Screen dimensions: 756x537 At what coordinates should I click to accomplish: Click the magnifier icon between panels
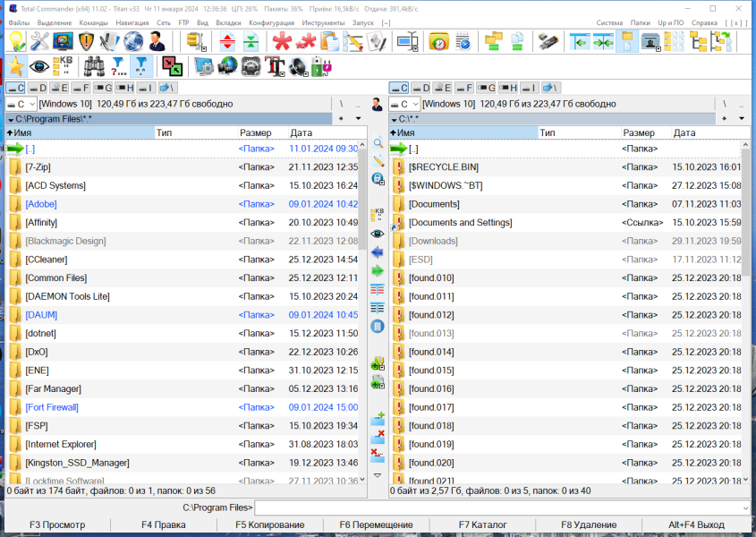[x=378, y=143]
